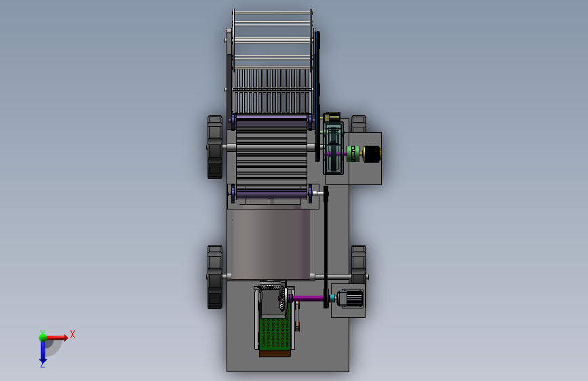Screen dimensions: 588x381
Task: Select the teal gearbox housing
Action: pyautogui.click(x=334, y=148)
